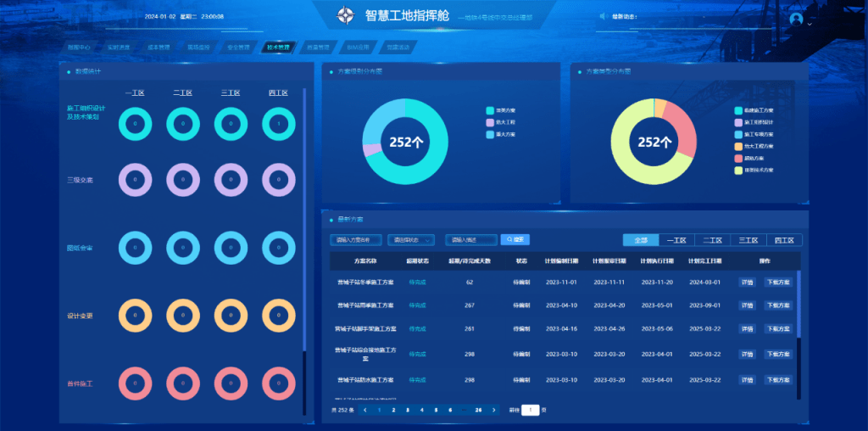The image size is (868, 431).
Task: Click 详情 for the first plan row
Action: 747,282
